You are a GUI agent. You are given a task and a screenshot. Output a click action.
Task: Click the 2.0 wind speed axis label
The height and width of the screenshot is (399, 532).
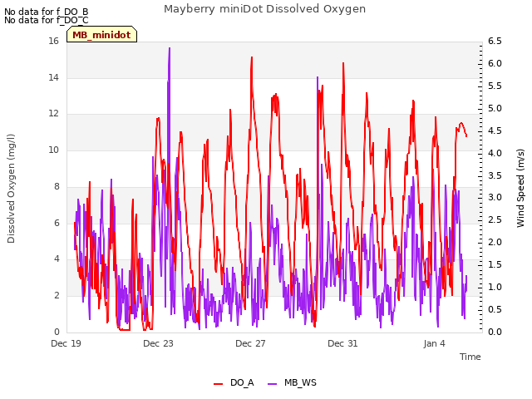coord(495,242)
